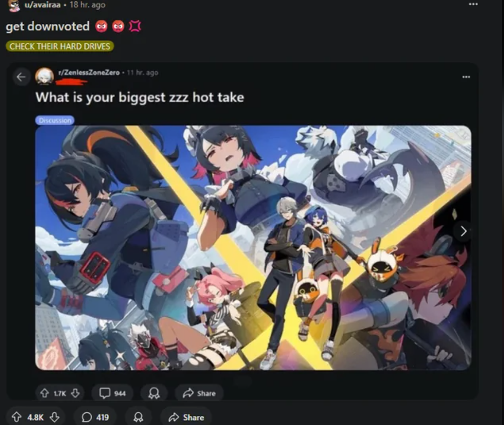Share the embedded crosspost
Screen dimensions: 504x425
click(199, 393)
